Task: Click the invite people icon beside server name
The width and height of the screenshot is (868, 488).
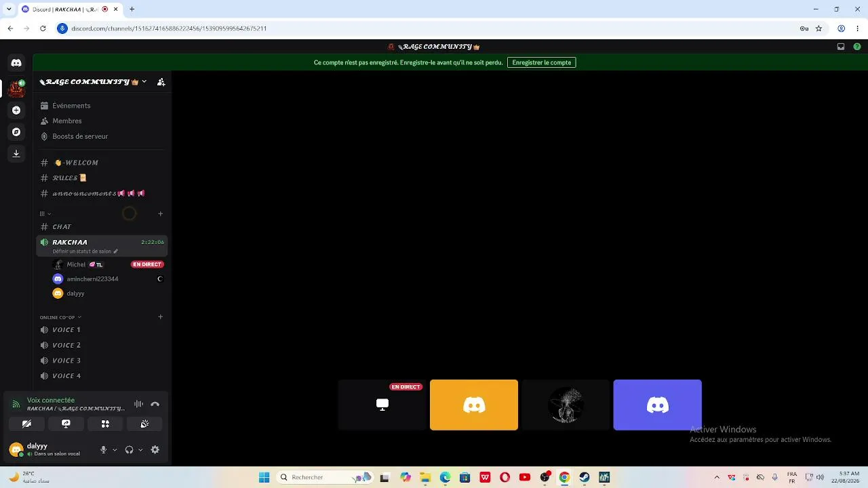Action: pos(161,82)
